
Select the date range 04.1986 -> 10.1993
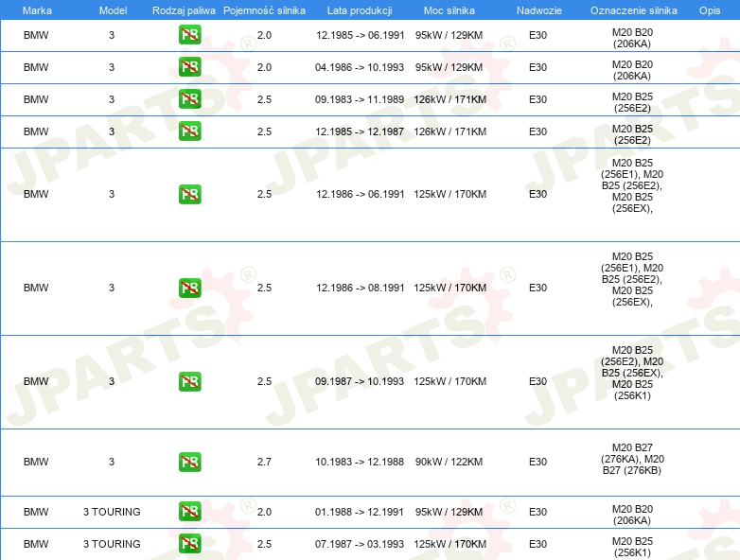(x=360, y=67)
